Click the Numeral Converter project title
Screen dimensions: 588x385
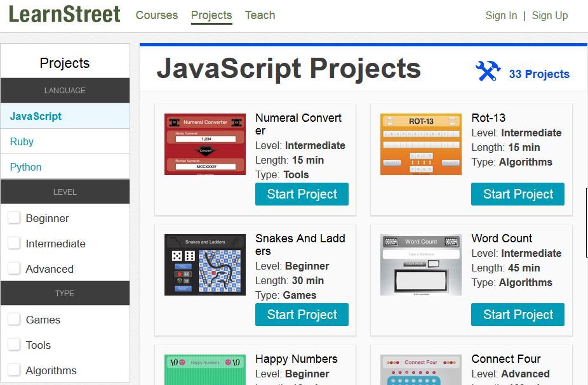pyautogui.click(x=298, y=124)
